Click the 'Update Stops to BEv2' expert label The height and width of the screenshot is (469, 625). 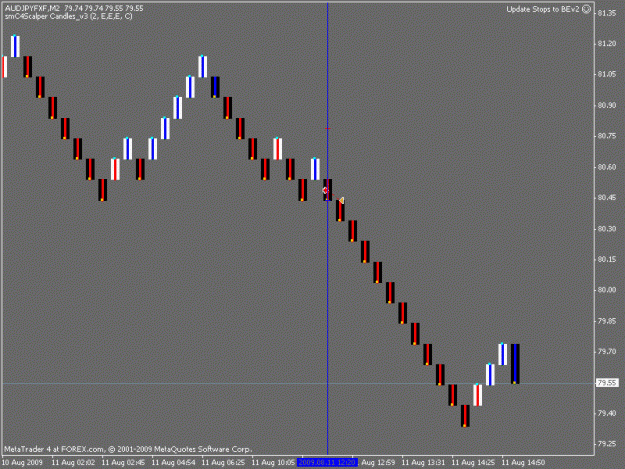click(x=542, y=9)
